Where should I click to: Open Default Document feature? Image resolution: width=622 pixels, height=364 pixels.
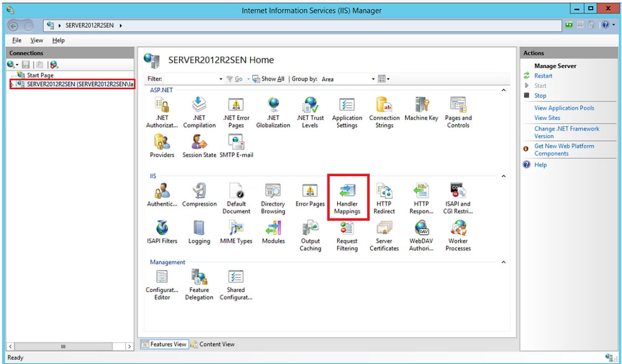coord(236,199)
